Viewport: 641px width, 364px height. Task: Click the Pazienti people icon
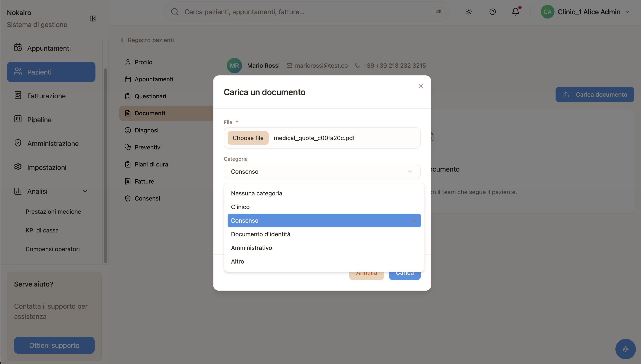(18, 72)
